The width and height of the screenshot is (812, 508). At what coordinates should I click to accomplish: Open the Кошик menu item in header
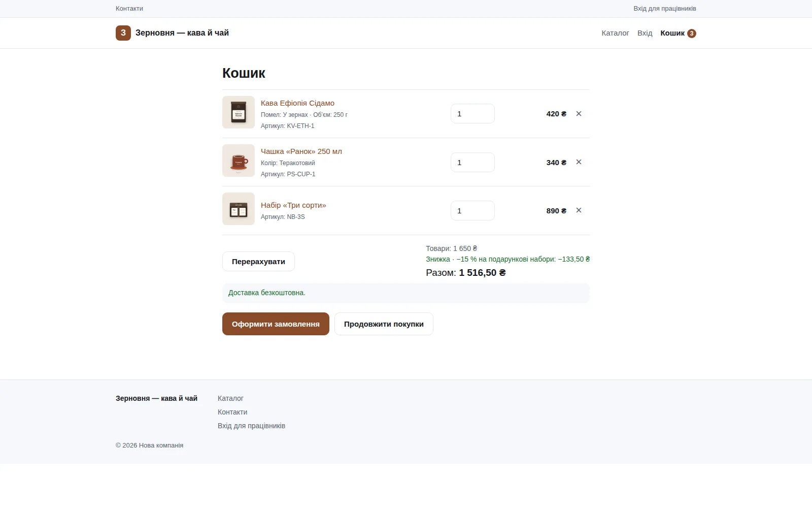[x=672, y=33]
